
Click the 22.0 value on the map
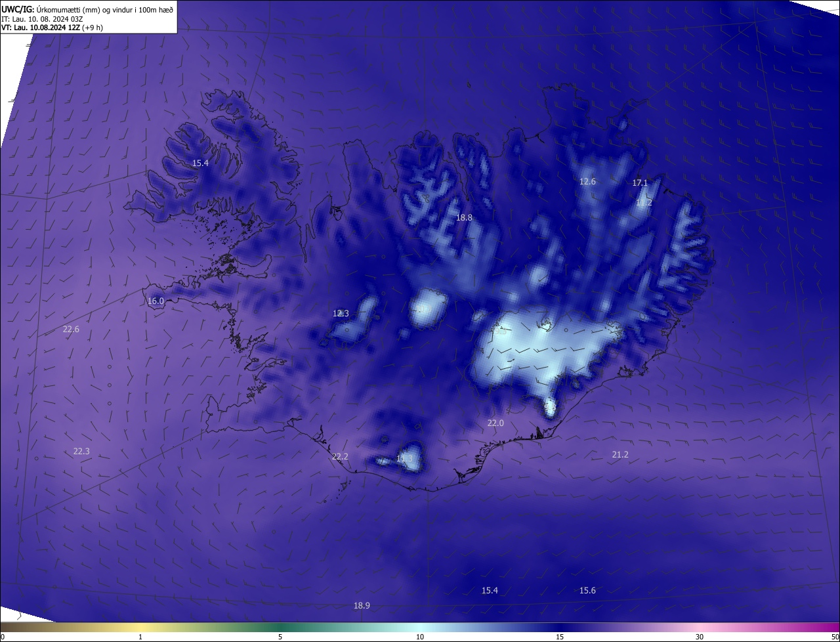(x=495, y=423)
